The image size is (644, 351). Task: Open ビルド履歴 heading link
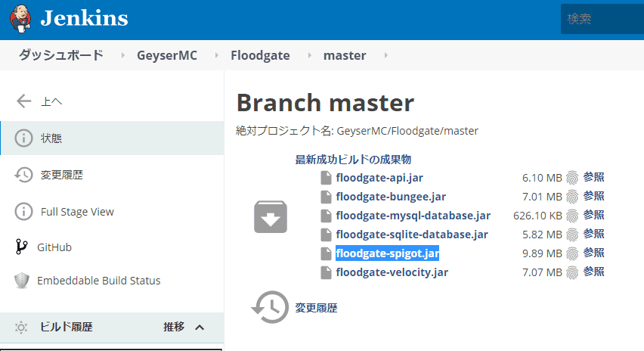[66, 327]
